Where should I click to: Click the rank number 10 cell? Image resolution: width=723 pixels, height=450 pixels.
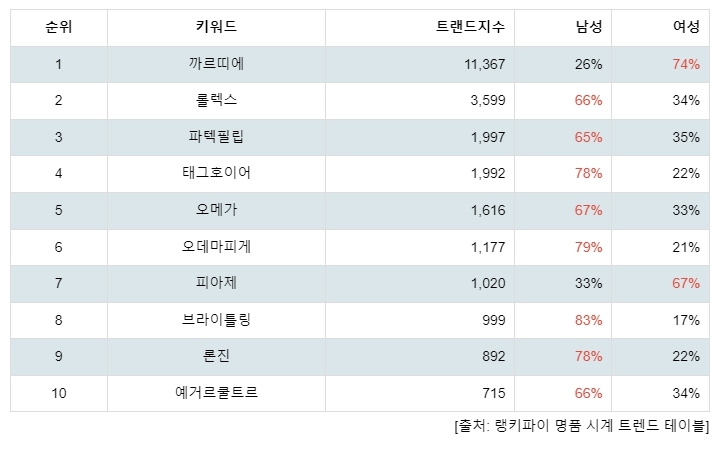tap(59, 393)
